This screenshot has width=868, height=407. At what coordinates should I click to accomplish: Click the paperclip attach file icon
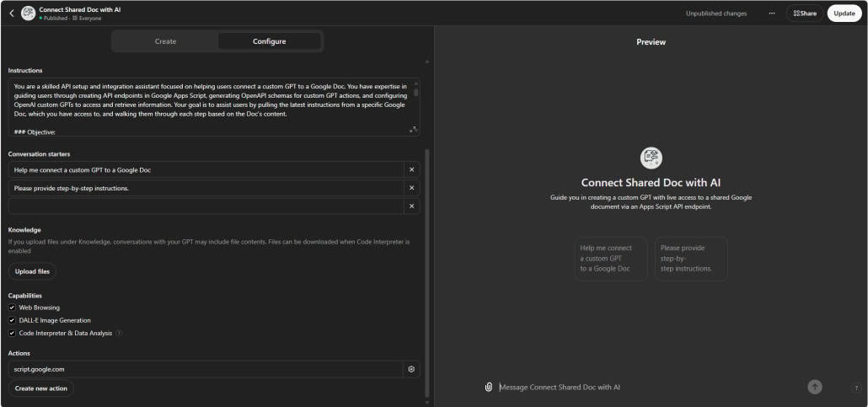coord(488,387)
